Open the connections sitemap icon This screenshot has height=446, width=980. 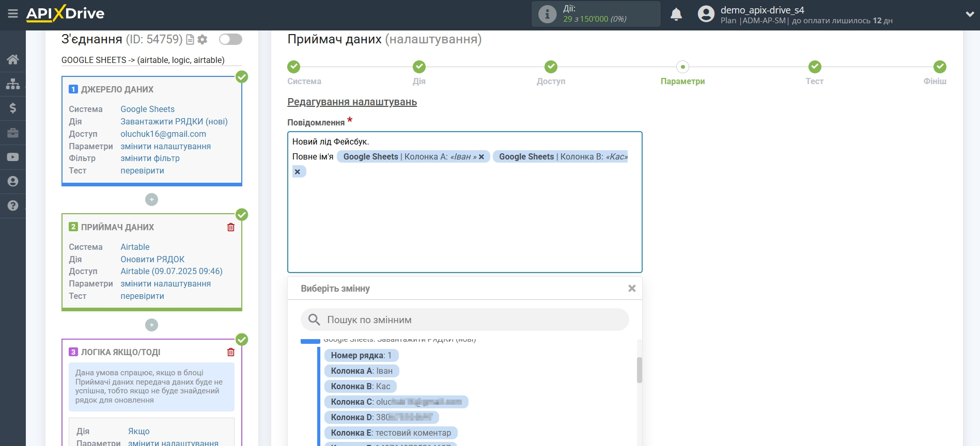click(13, 84)
